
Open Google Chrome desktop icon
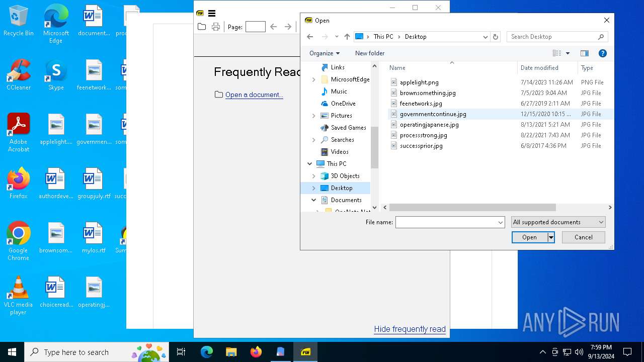(19, 241)
